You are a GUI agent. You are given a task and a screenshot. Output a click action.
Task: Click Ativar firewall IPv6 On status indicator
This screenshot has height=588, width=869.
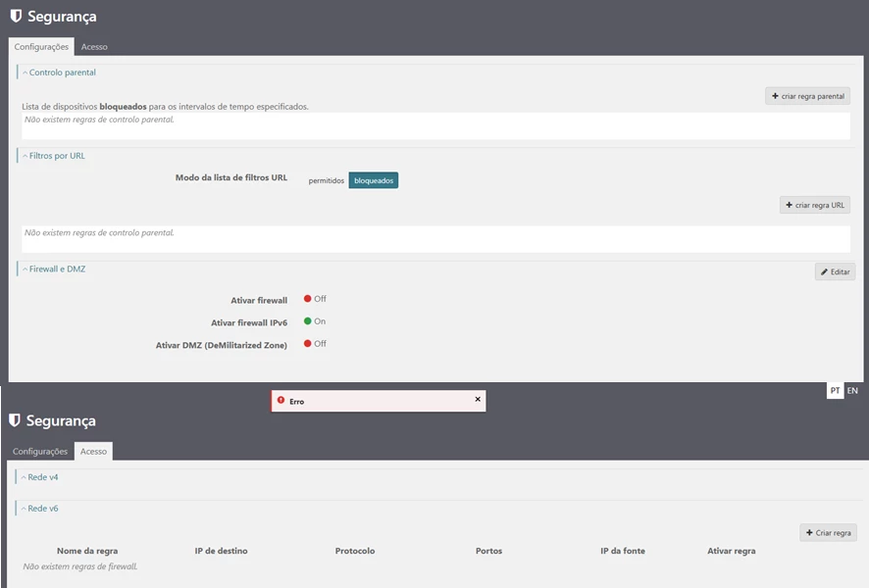315,321
